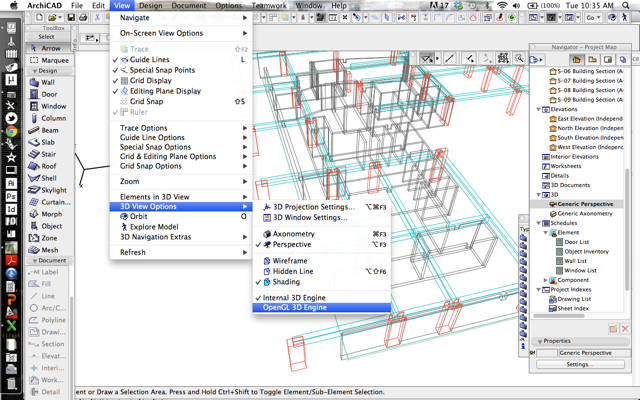640x400 pixels.
Task: Select the Wall tool
Action: coord(49,82)
